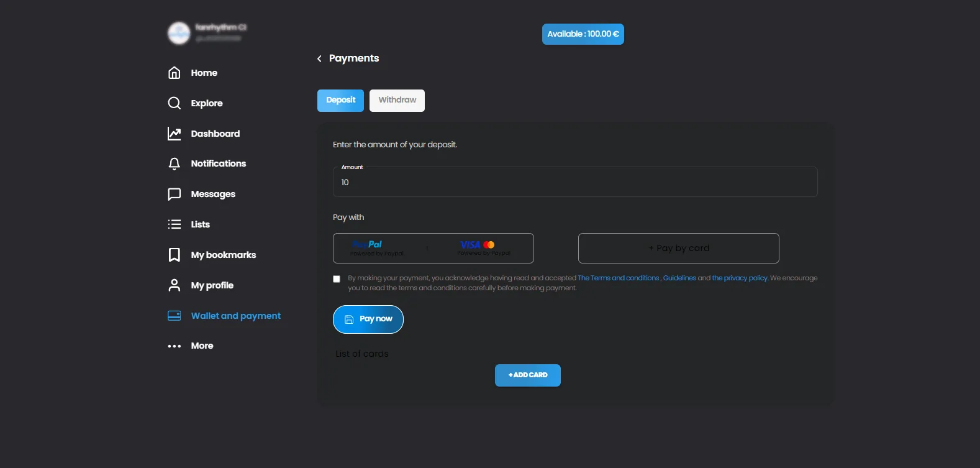The width and height of the screenshot is (980, 468).
Task: Go back using the Payments chevron
Action: point(319,58)
